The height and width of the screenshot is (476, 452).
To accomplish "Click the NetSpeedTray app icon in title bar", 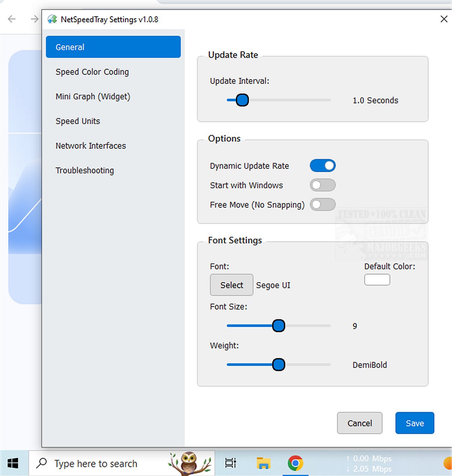I will pos(52,19).
